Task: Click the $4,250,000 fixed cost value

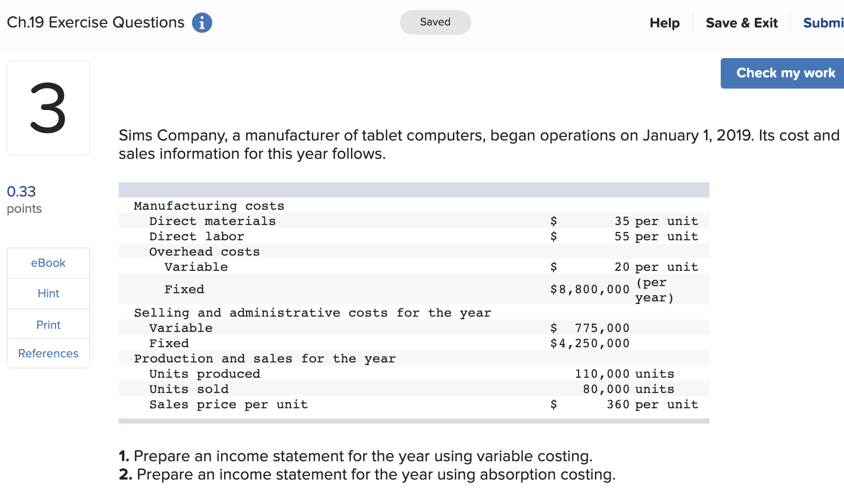Action: pos(590,343)
